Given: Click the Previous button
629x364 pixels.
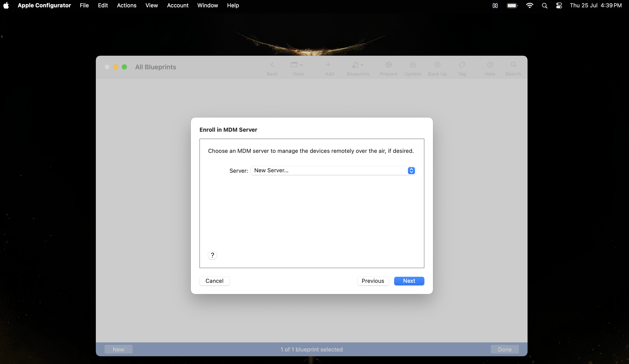Looking at the screenshot, I should tap(373, 281).
